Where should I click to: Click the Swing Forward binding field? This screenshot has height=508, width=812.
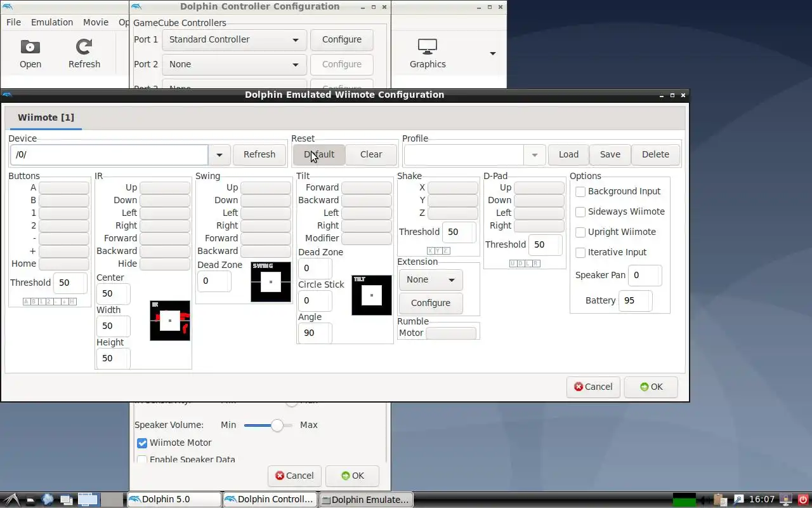pos(266,238)
